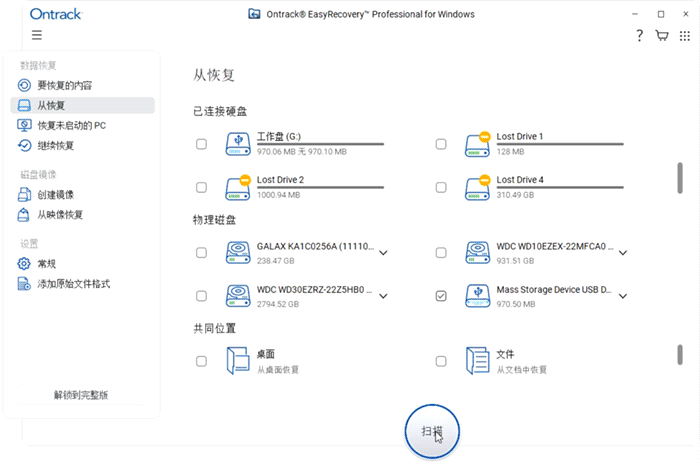
Task: Click the Lost Drive 4 usage bar
Action: tap(560, 188)
